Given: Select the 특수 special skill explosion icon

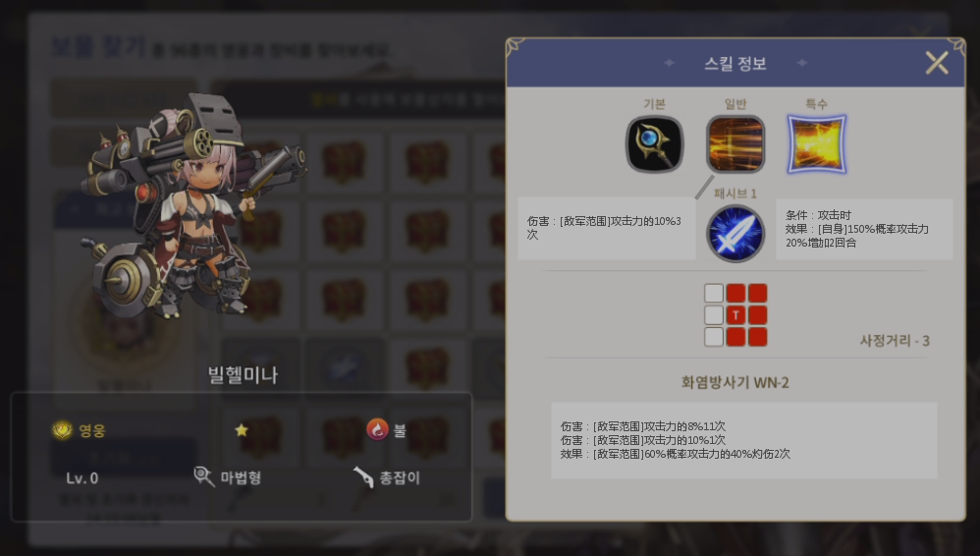Looking at the screenshot, I should [817, 143].
